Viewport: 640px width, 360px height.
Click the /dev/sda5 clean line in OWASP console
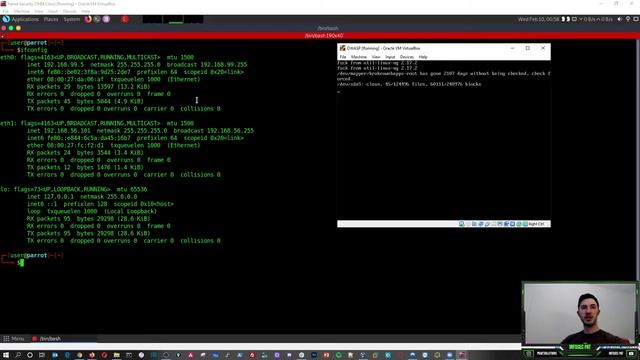pyautogui.click(x=409, y=84)
